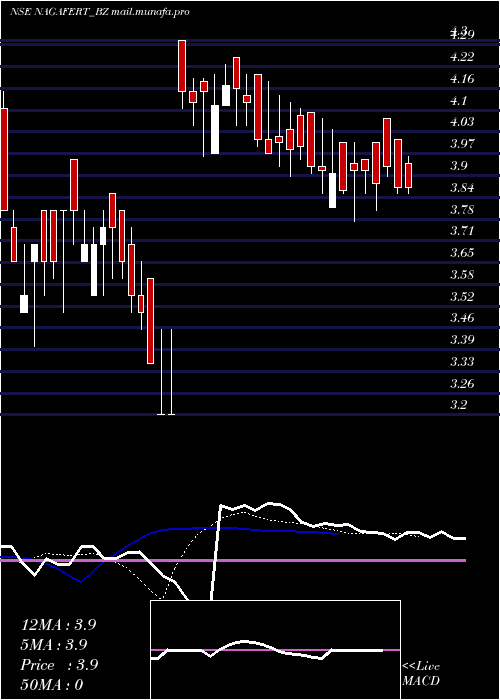Click the last red candlestick on the right
Viewport: 500px width, 700px height.
pos(408,175)
